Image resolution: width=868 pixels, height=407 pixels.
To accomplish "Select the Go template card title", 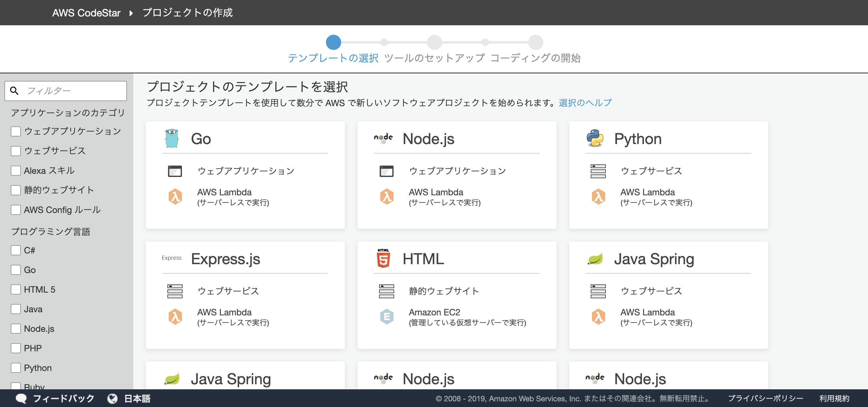I will (x=201, y=139).
